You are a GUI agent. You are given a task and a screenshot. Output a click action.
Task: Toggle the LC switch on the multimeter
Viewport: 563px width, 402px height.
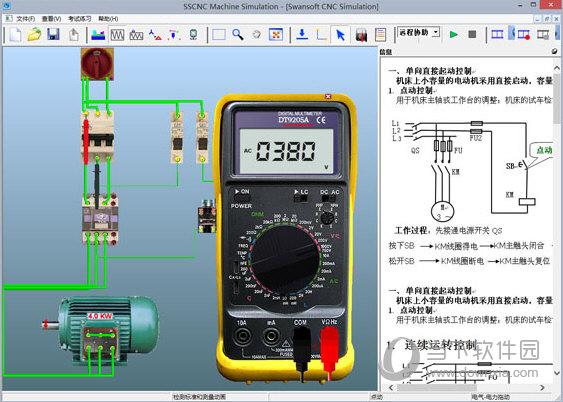pyautogui.click(x=301, y=198)
